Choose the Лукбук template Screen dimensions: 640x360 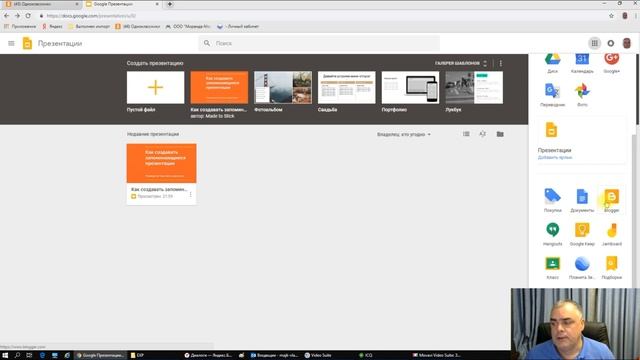point(474,87)
